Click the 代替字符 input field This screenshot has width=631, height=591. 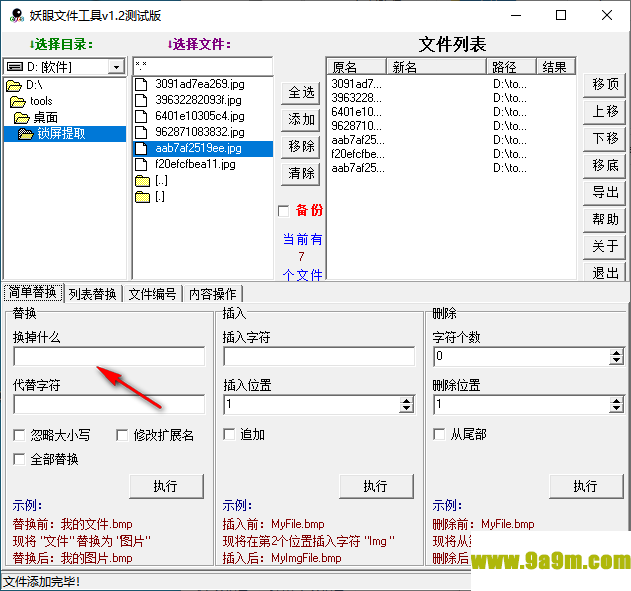[x=109, y=404]
